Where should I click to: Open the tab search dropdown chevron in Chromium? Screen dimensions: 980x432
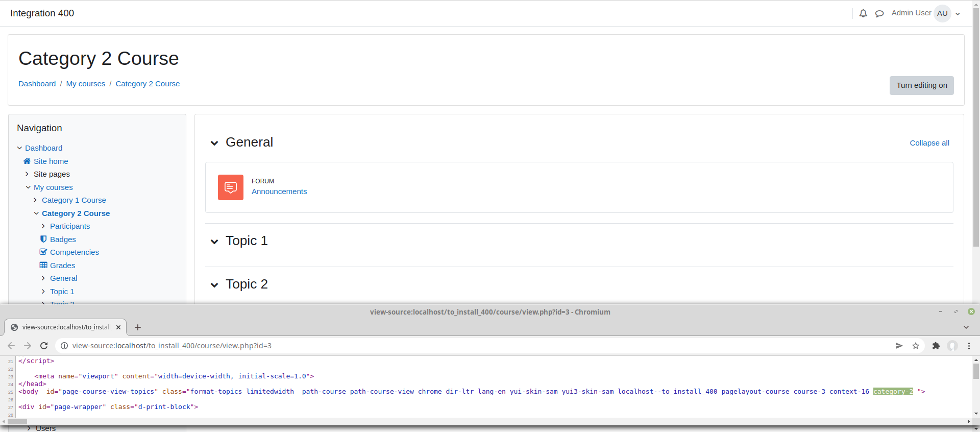(966, 327)
